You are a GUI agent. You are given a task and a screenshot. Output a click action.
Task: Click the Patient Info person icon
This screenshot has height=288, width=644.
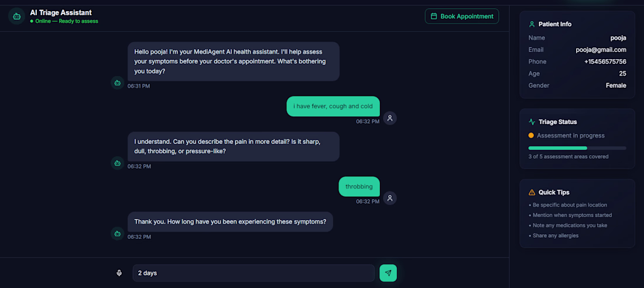532,24
